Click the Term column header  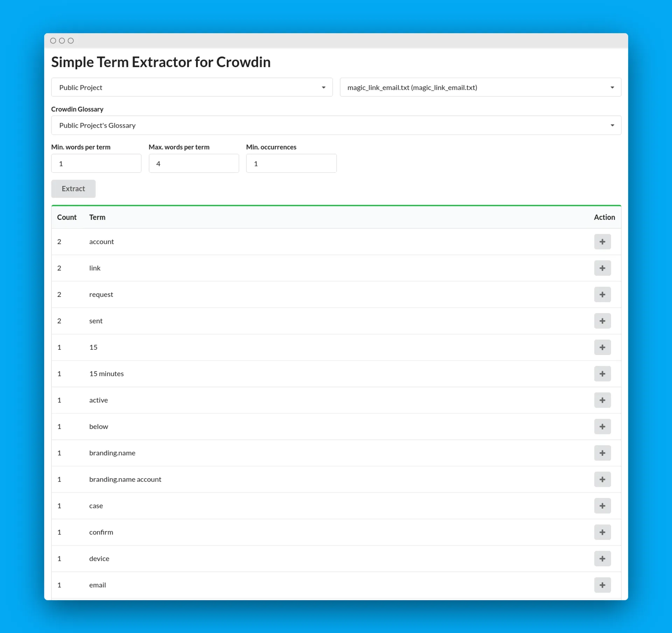coord(97,217)
